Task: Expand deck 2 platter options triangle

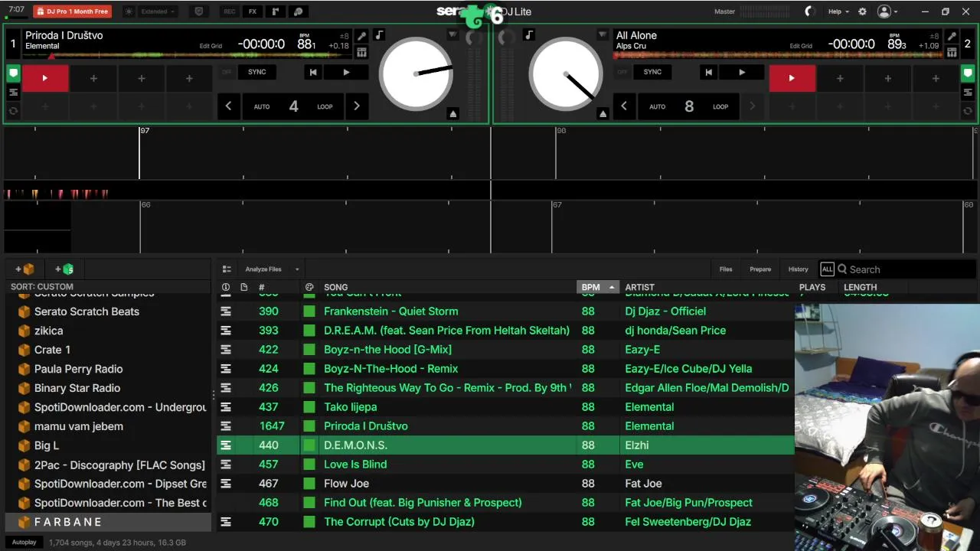Action: tap(603, 35)
